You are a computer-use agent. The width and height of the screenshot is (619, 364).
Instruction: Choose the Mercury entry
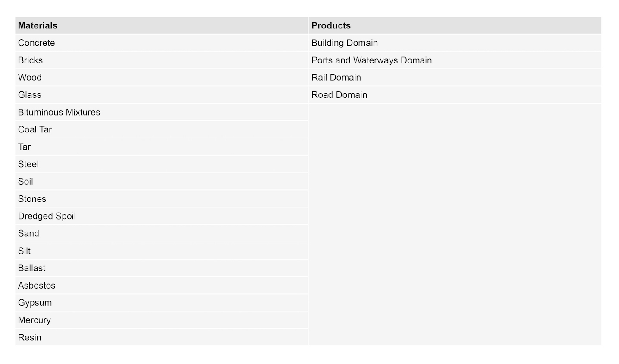35,320
